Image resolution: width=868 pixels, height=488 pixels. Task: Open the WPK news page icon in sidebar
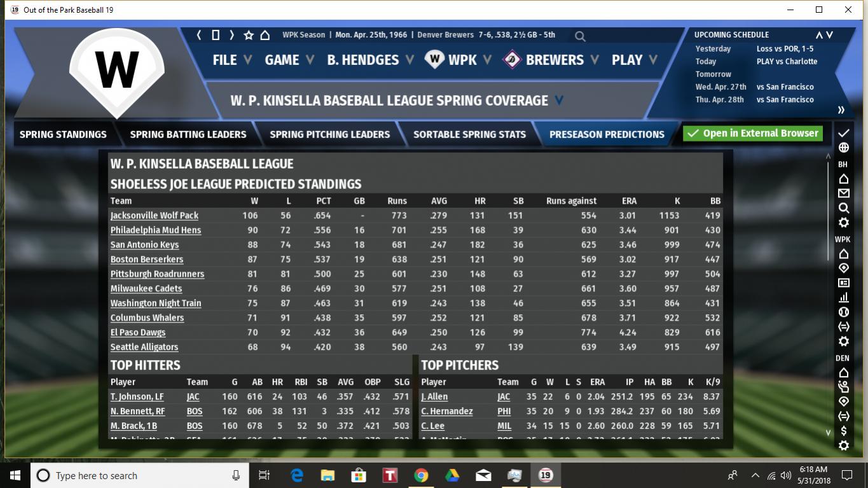coord(843,283)
